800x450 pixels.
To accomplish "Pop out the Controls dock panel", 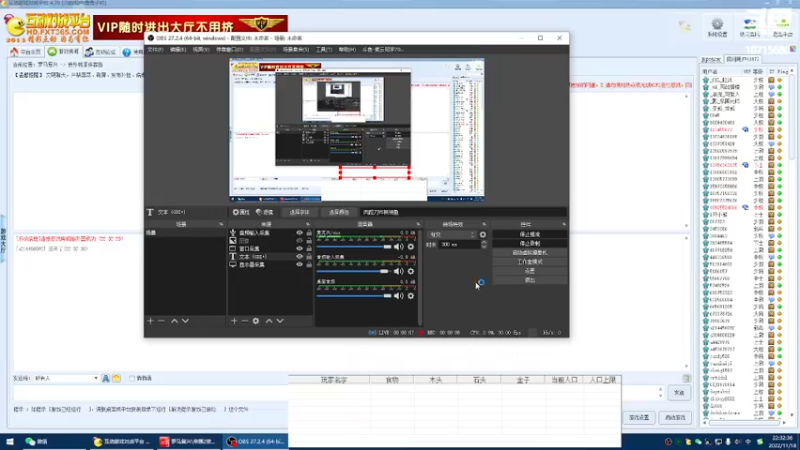I will tap(564, 224).
